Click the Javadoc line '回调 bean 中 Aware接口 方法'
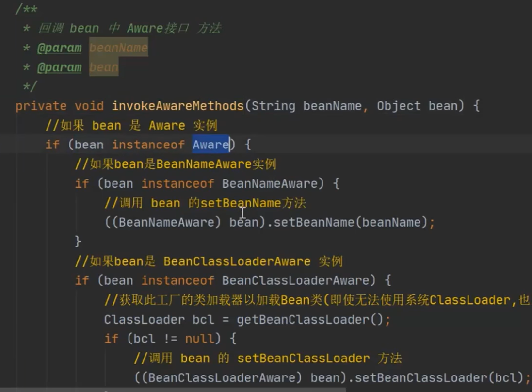This screenshot has width=532, height=392. coord(129,28)
